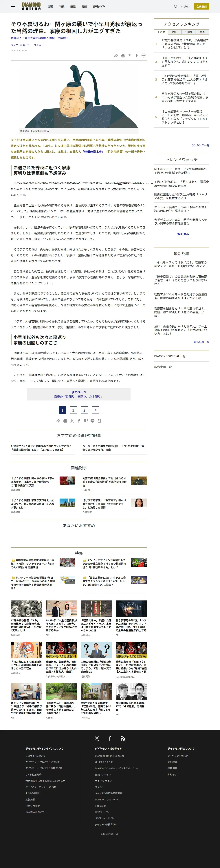
Task: Share on Facebook from top toolbar
Action: pyautogui.click(x=137, y=55)
